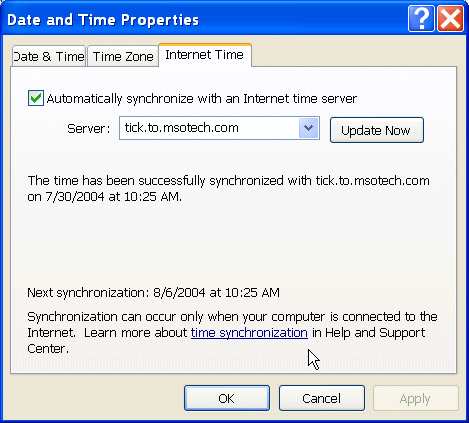Click into the Server text field
This screenshot has width=469, height=423.
coord(209,128)
